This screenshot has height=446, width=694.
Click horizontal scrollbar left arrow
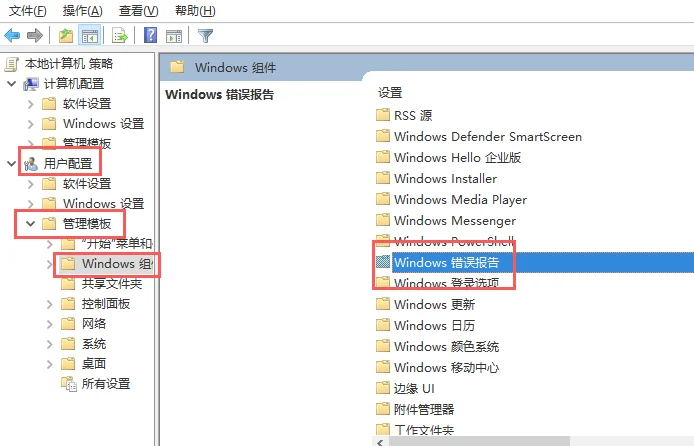(x=380, y=442)
